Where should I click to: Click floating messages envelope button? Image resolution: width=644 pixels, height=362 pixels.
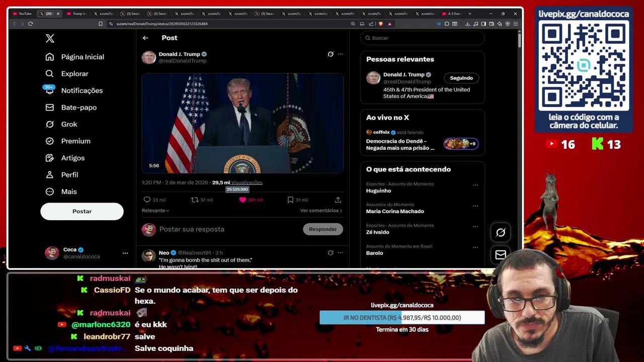[x=501, y=255]
